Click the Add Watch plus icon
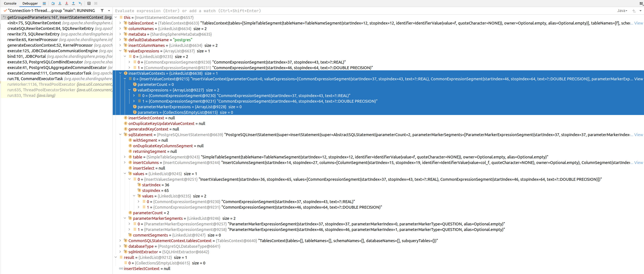Screen dimensions: 644x274 [x=633, y=11]
